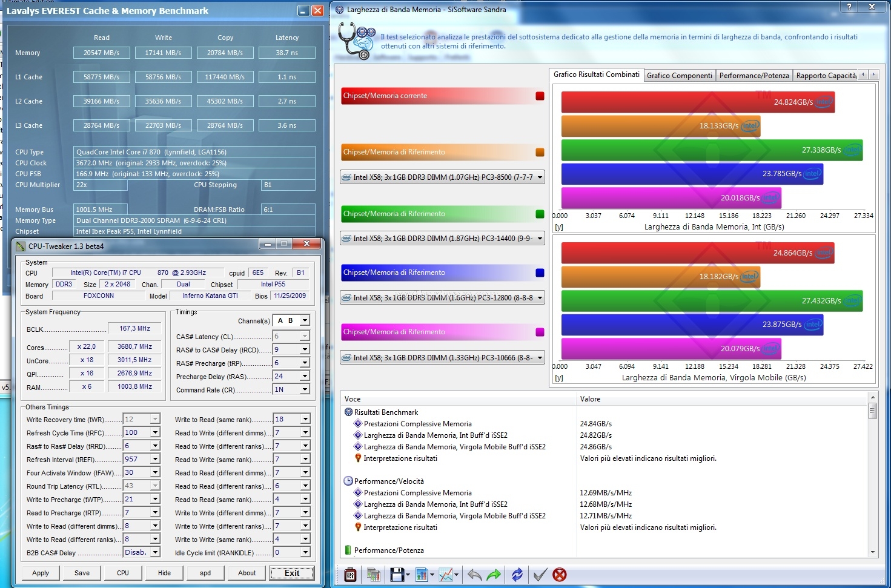This screenshot has height=588, width=891.
Task: Open the Write to Read (same rank) dropdown
Action: 305,419
